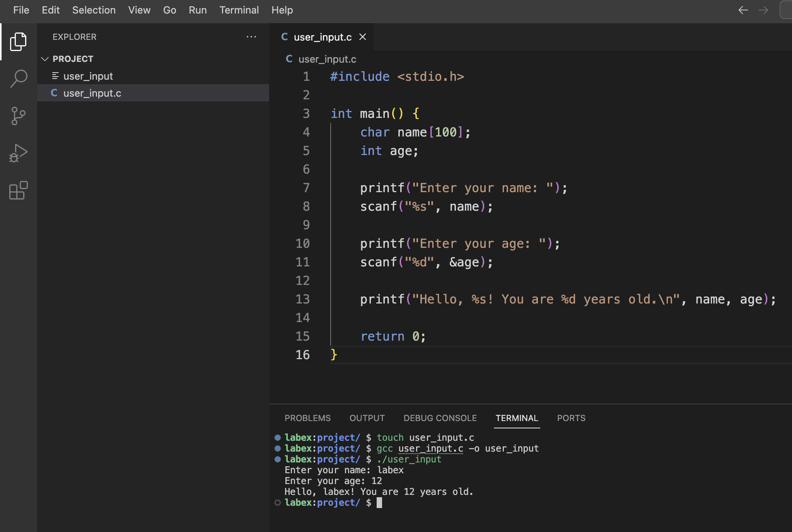
Task: Select user_input.c in the file tree
Action: pos(92,93)
